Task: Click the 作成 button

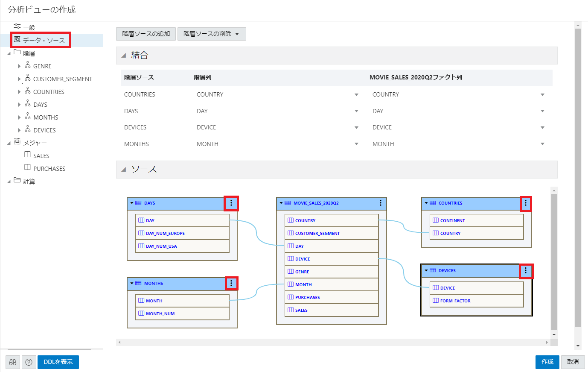Action: [547, 362]
